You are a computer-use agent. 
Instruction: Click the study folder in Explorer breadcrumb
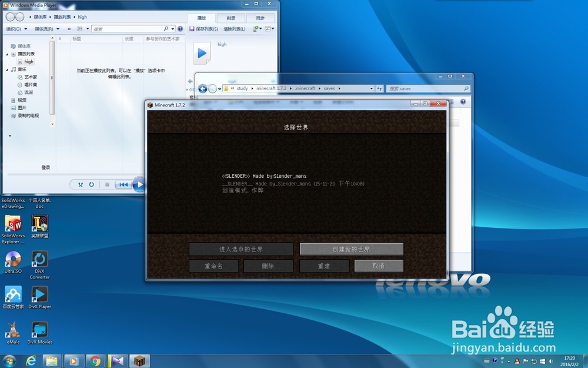tap(242, 88)
